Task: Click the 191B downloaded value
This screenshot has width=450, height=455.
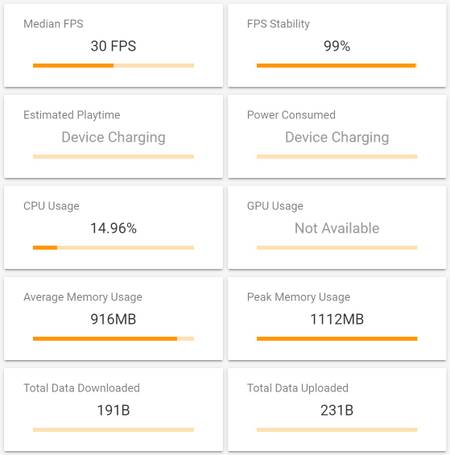Action: (x=113, y=410)
